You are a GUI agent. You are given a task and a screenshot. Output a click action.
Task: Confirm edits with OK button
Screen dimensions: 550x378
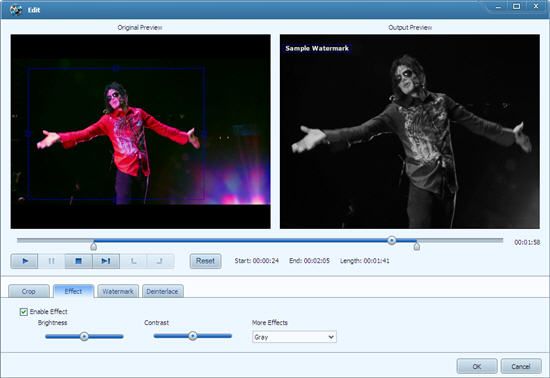pos(477,366)
